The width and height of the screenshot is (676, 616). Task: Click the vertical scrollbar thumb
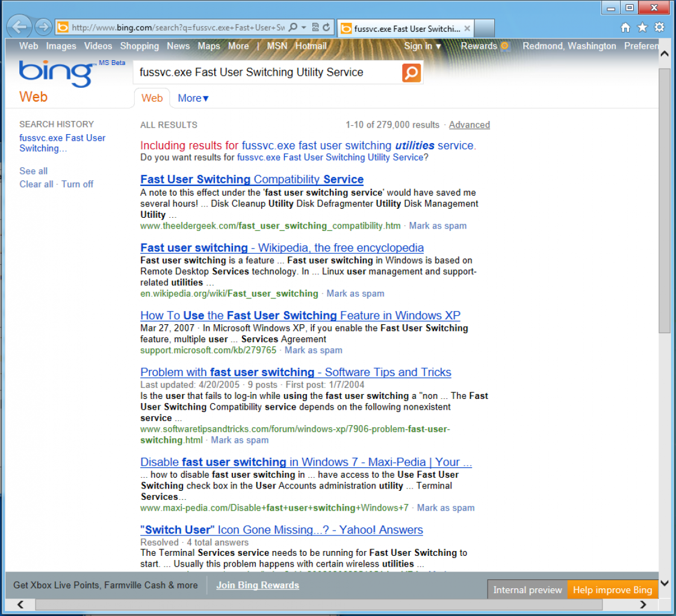[665, 200]
